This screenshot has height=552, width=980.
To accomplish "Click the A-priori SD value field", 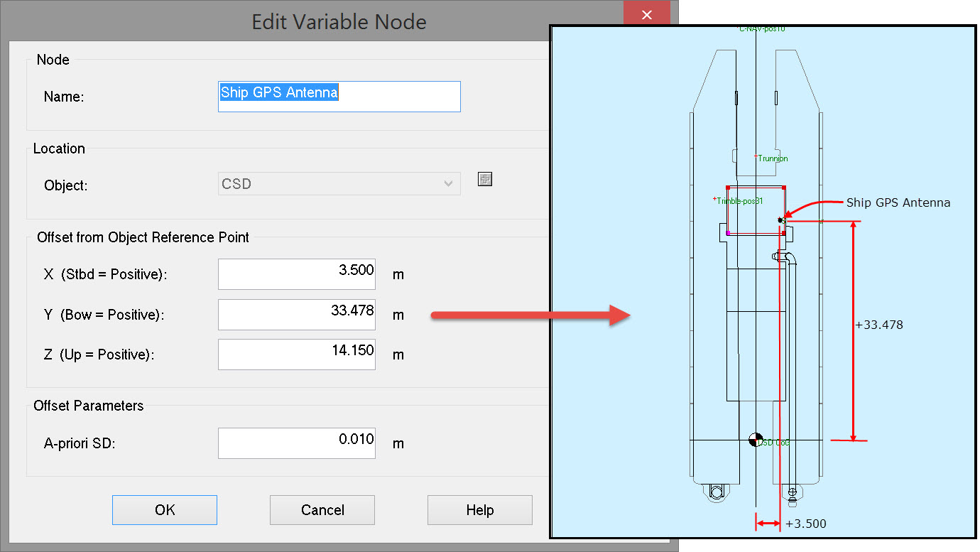I will tap(296, 443).
